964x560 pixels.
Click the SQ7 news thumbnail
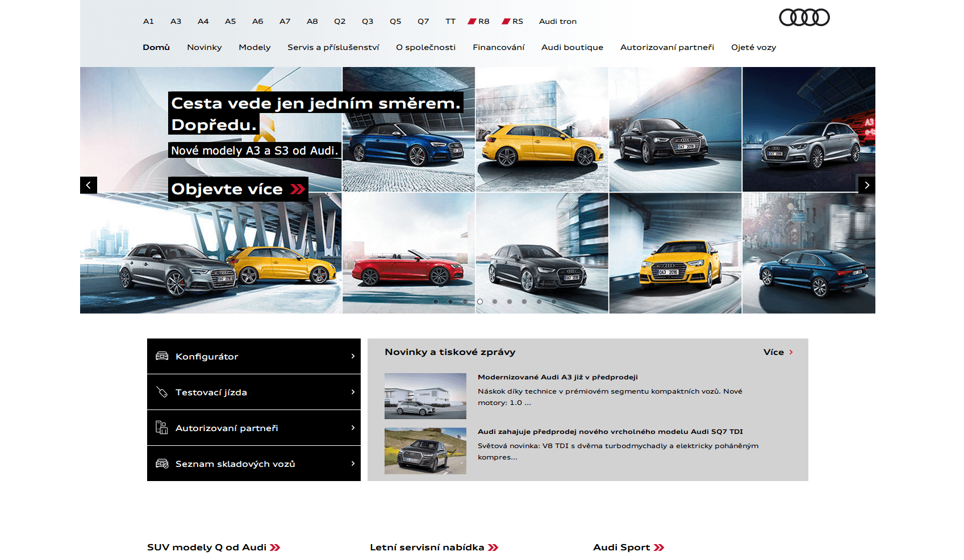point(425,451)
